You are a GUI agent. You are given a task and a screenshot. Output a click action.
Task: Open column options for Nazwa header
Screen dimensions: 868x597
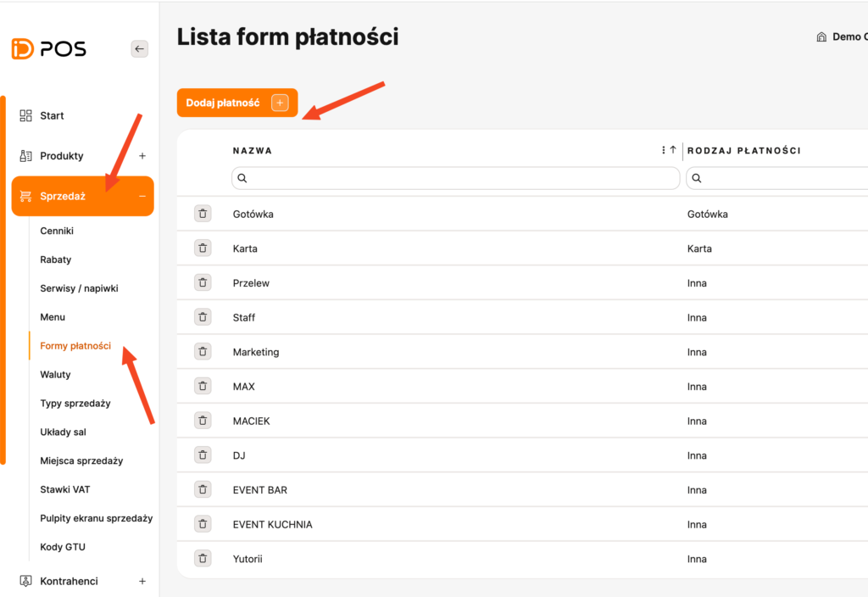[663, 150]
